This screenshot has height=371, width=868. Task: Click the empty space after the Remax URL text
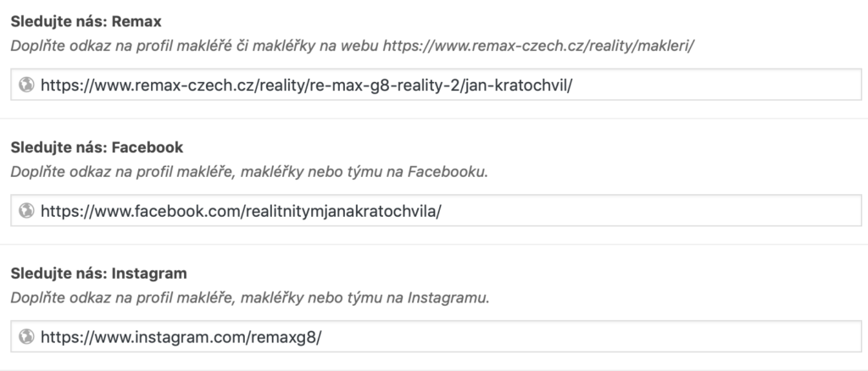(x=721, y=85)
